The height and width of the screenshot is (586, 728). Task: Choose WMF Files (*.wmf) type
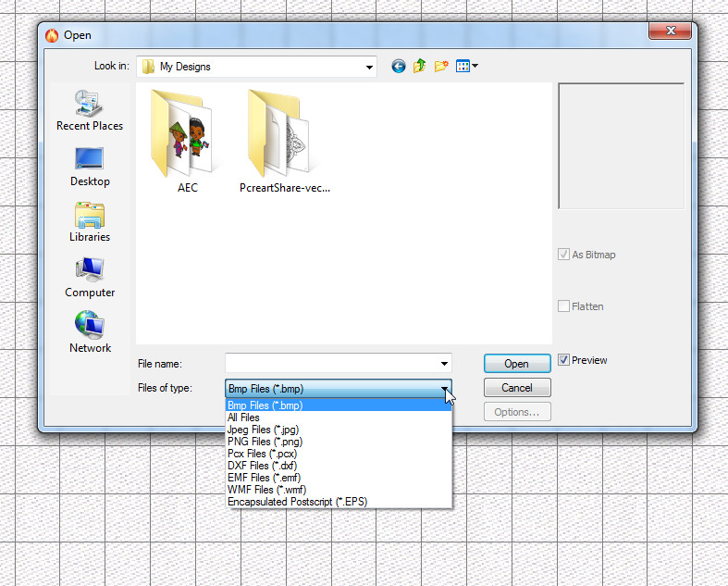(x=339, y=490)
